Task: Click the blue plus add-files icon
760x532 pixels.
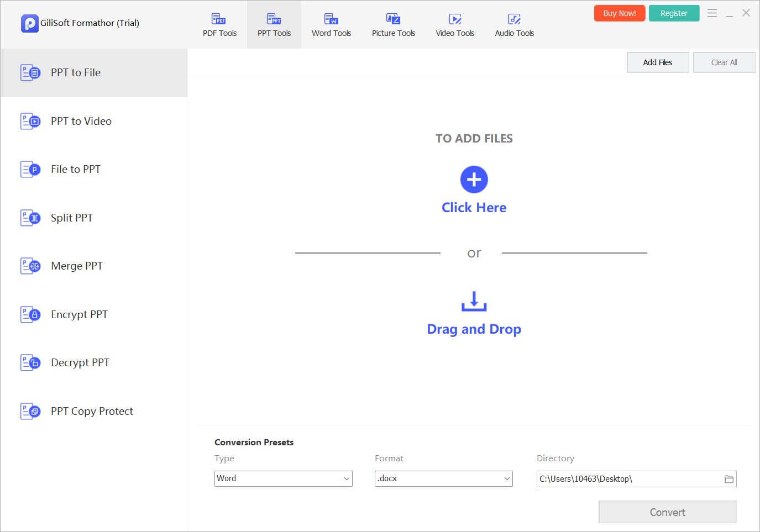Action: [x=474, y=180]
